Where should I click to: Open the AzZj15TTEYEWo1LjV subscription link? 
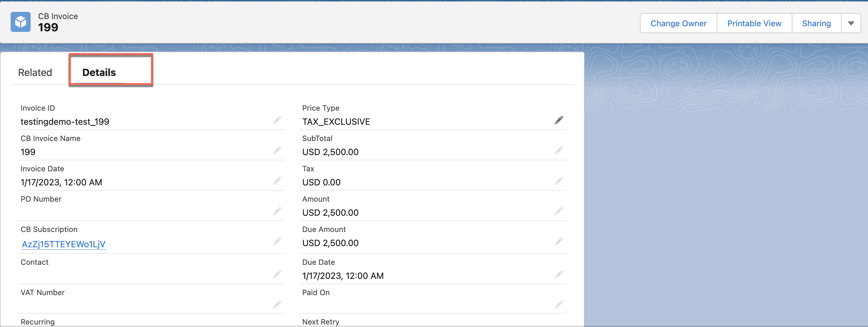point(63,244)
